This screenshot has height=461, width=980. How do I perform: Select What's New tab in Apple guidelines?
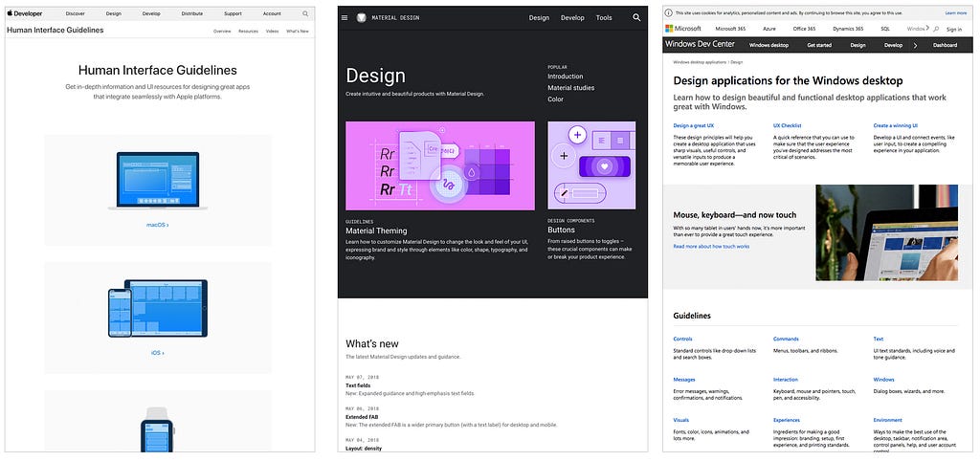point(298,31)
